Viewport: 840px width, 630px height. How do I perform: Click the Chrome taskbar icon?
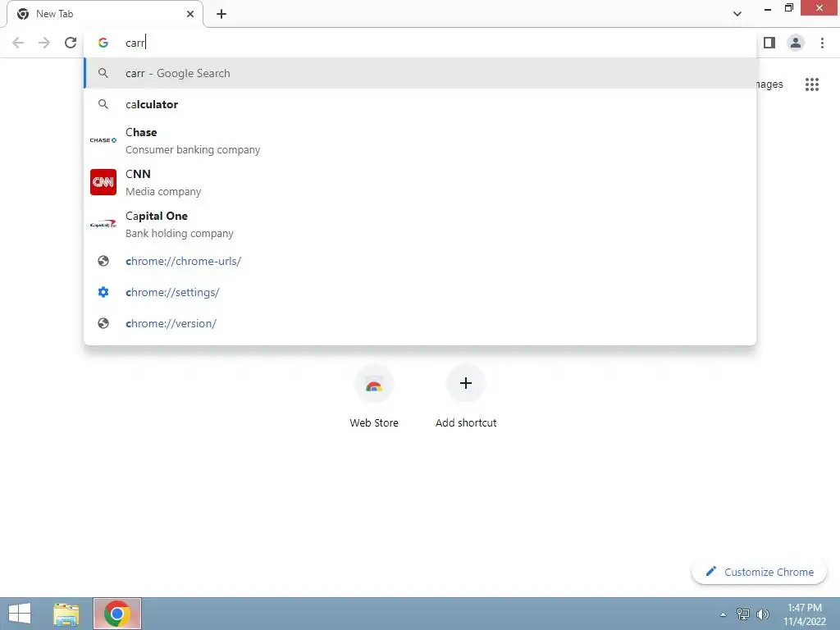(x=117, y=614)
